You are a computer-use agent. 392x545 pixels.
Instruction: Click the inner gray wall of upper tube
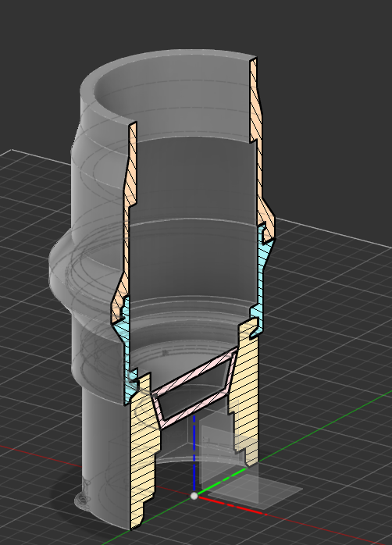point(194,180)
